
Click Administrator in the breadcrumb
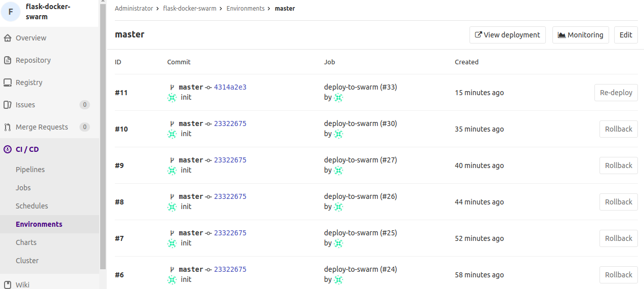[134, 9]
